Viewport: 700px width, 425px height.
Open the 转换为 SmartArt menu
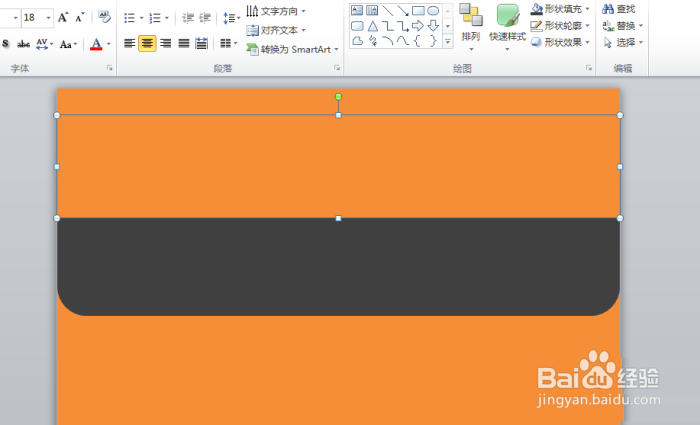292,50
